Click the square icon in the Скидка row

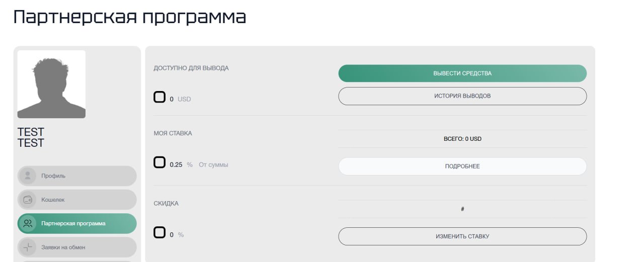pos(159,232)
